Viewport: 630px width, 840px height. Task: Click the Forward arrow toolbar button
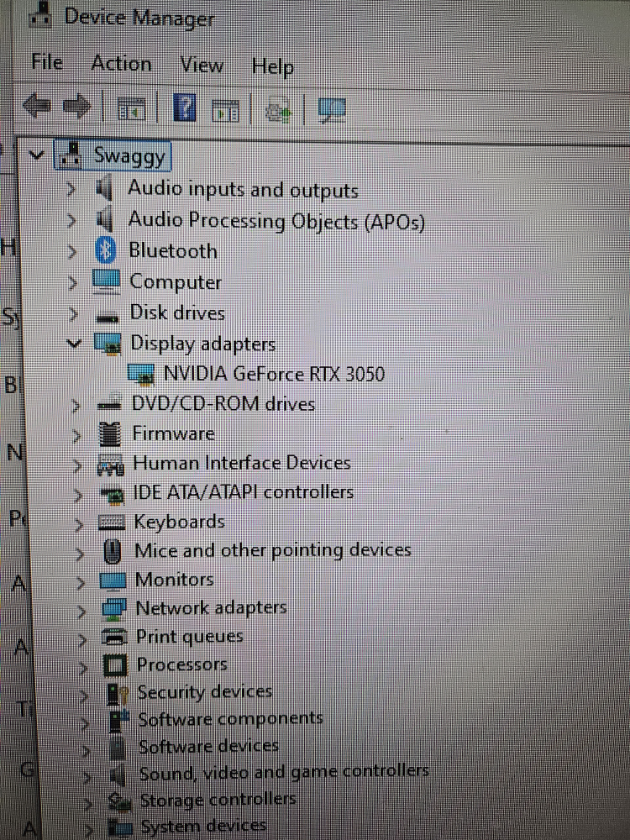tap(77, 107)
